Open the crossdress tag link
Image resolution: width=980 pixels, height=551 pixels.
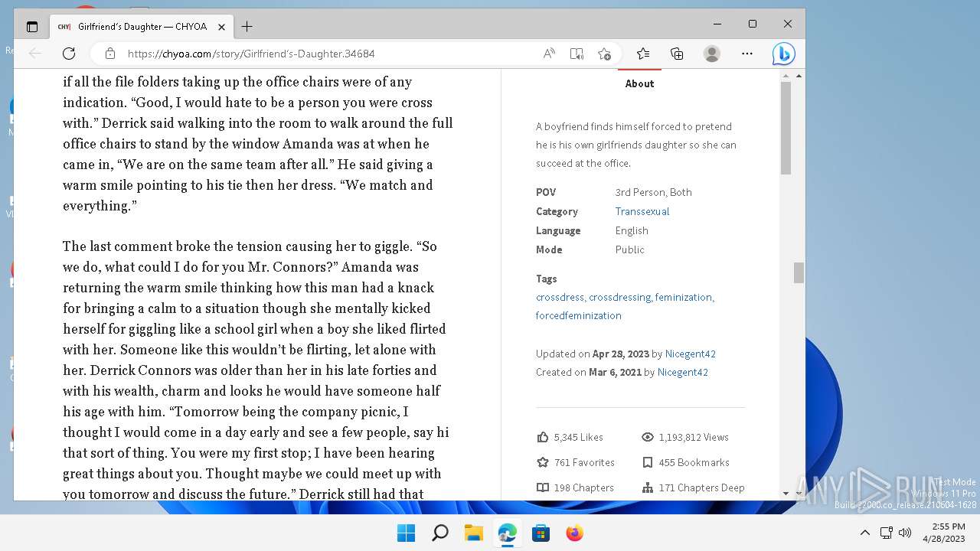(560, 297)
